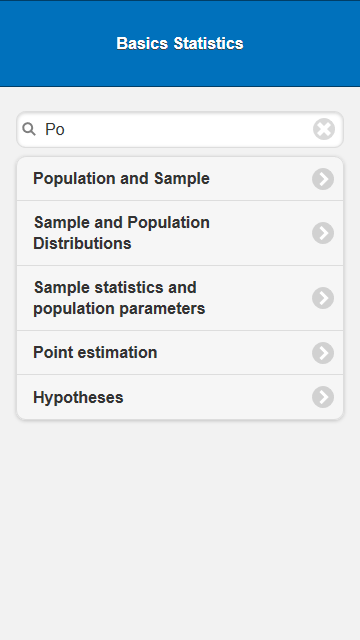This screenshot has height=640, width=360.
Task: Focus the search field containing 'Po'
Action: [x=180, y=129]
